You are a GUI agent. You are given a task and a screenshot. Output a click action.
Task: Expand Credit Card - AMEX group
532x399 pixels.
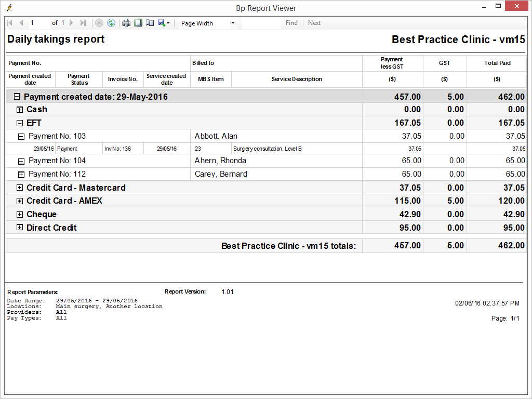pos(20,201)
